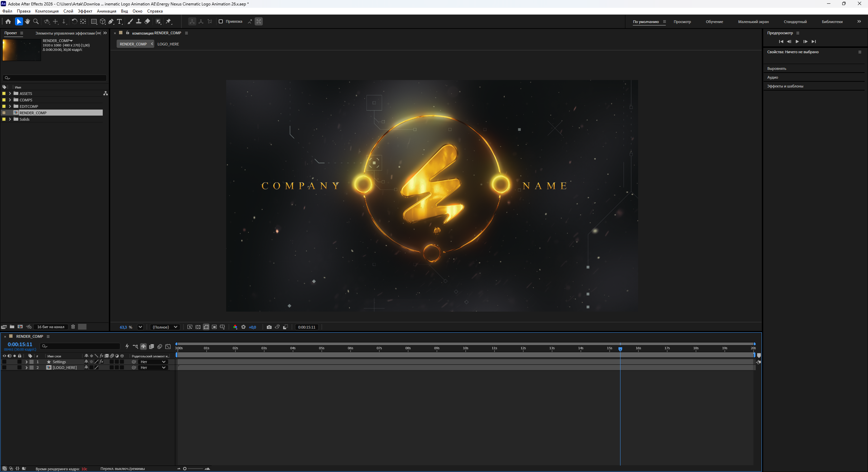Open the viewer resolution (Полное) dropdown
Screen dimensions: 868x472
165,327
